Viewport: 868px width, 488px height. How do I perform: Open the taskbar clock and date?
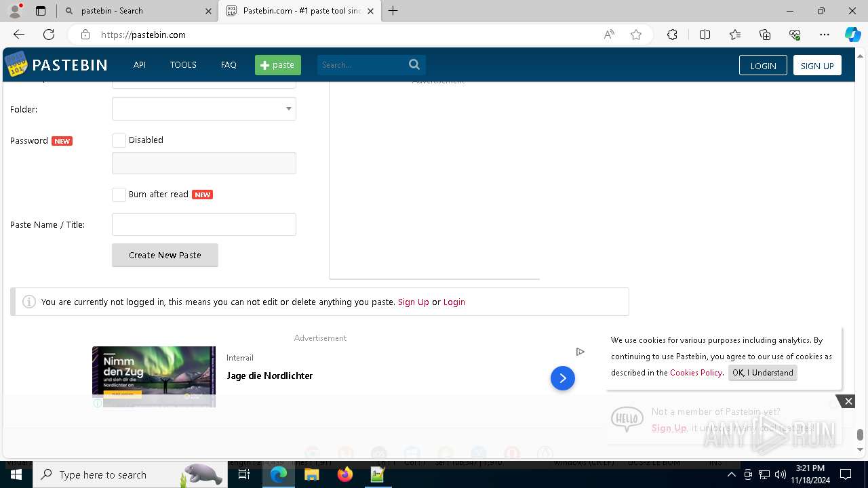[x=810, y=474]
